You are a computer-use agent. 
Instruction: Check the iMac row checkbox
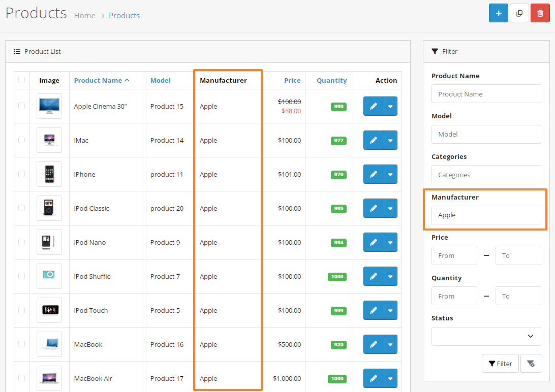(x=21, y=140)
